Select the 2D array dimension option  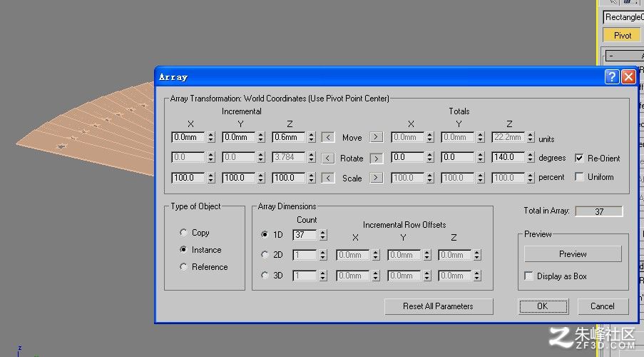tap(265, 255)
